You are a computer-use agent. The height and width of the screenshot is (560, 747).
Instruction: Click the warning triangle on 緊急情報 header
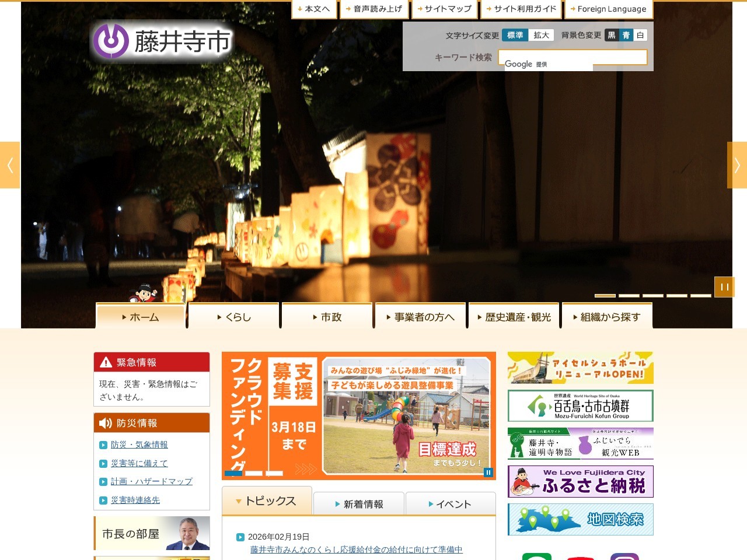[x=106, y=362]
